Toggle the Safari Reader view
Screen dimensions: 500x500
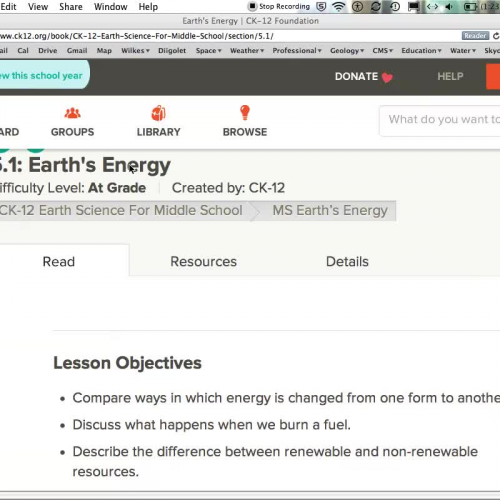coord(475,36)
